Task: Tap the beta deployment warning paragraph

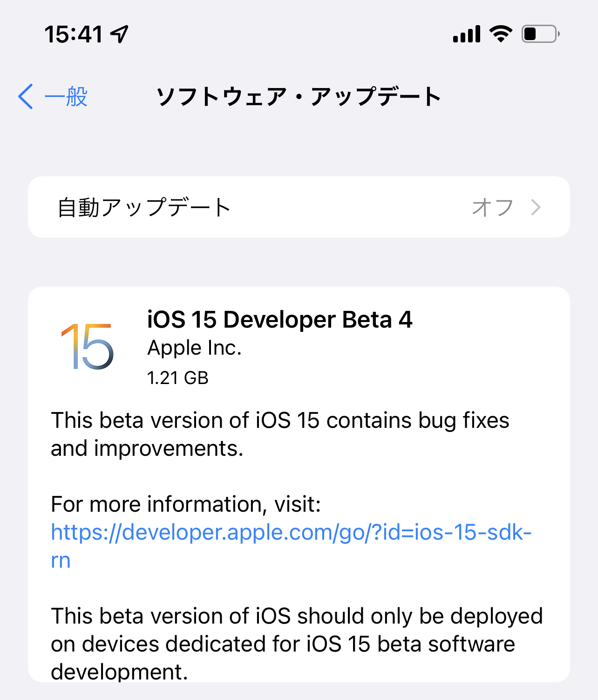Action: click(x=297, y=644)
